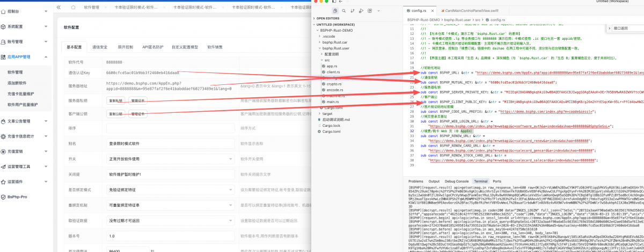The image size is (644, 252).
Task: Open the 是否绑定模式 dropdown
Action: (170, 190)
